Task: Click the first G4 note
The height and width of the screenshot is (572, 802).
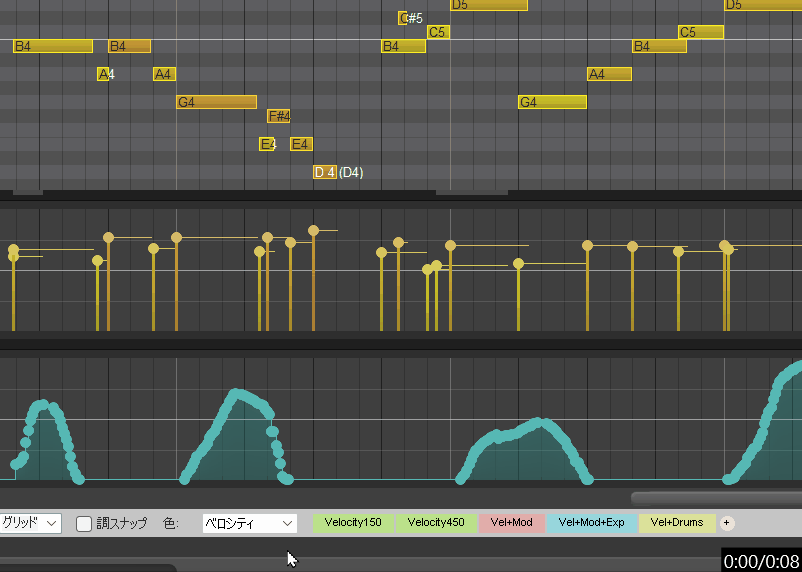Action: [x=216, y=102]
